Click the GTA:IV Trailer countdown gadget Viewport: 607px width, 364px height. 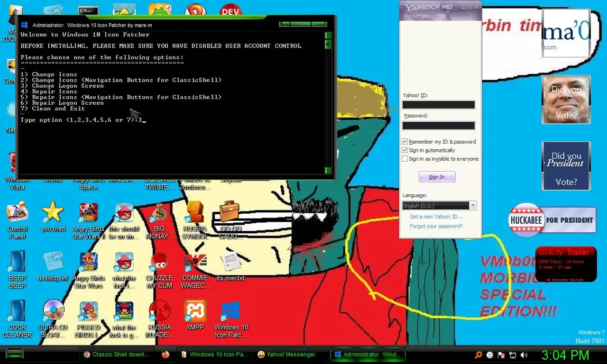566,264
